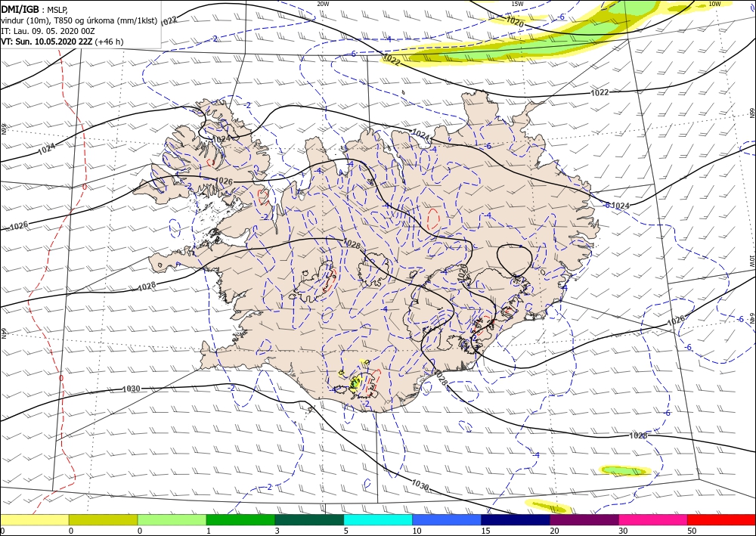756x536 pixels.
Task: Click the legend value "1"
Action: coord(209,531)
